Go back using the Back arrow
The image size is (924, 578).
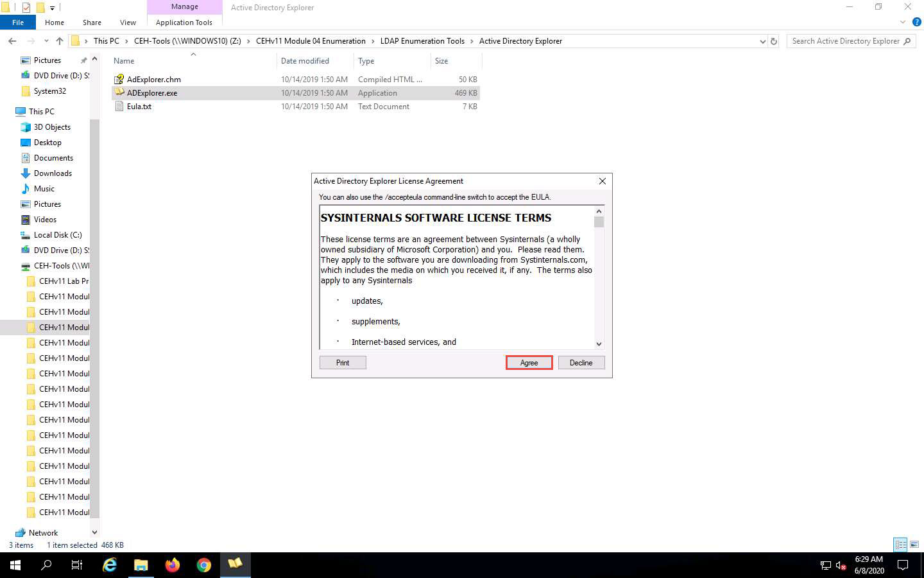tap(12, 41)
